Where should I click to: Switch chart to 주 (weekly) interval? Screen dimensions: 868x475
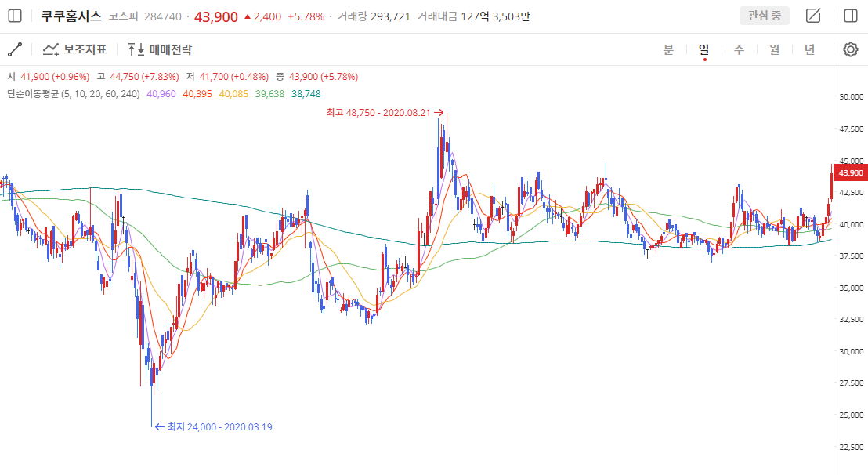739,49
